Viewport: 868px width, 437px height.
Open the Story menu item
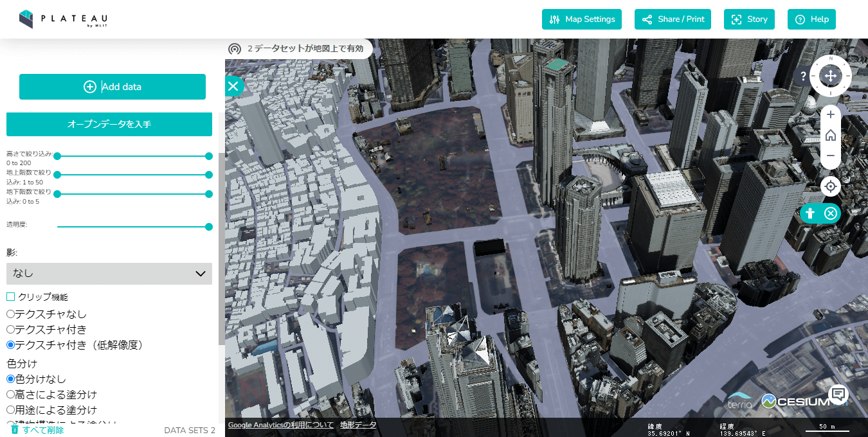(749, 19)
